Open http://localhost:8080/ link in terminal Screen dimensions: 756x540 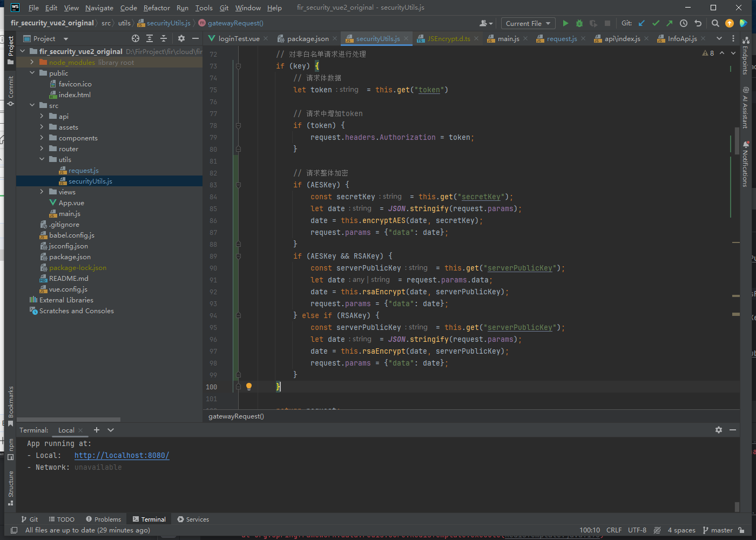122,455
